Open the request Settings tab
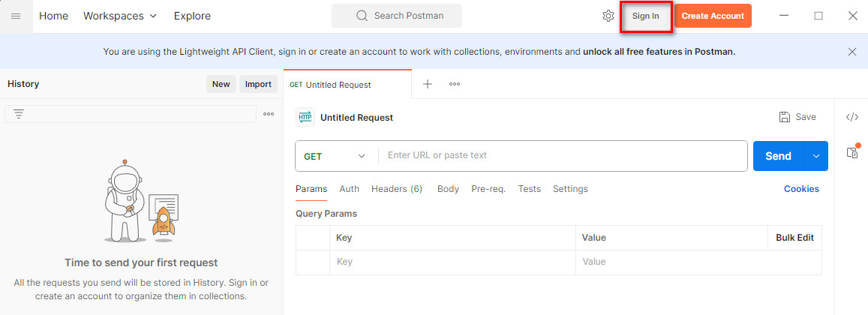 coord(570,189)
